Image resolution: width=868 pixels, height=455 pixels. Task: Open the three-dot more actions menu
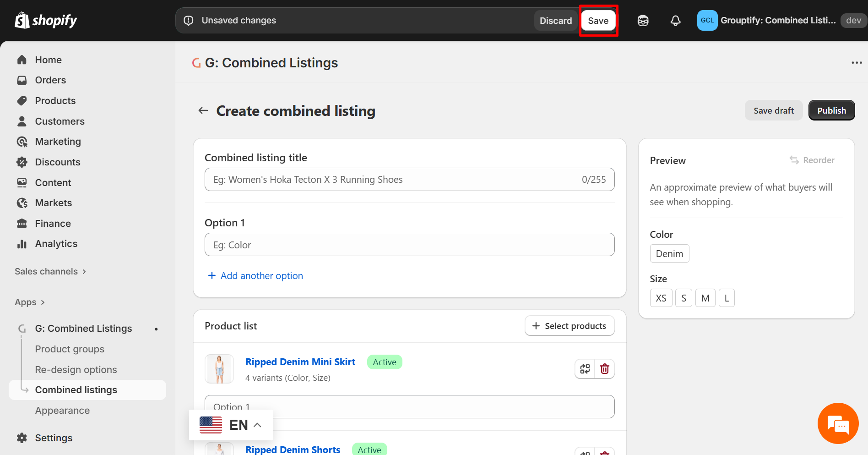[x=857, y=63]
